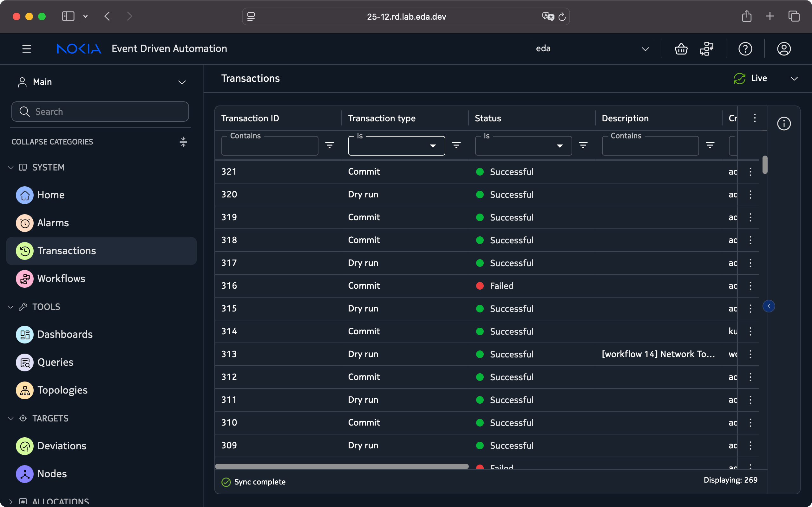Screen dimensions: 812x507
Task: Click the information panel icon
Action: pos(783,124)
